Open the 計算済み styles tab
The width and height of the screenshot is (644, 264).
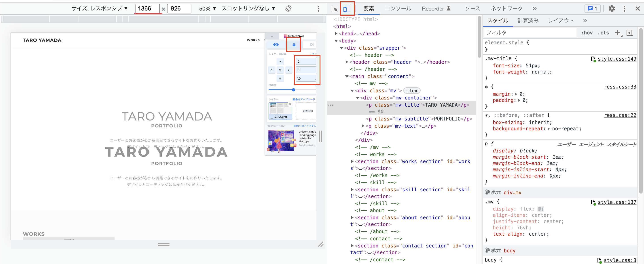coord(527,21)
